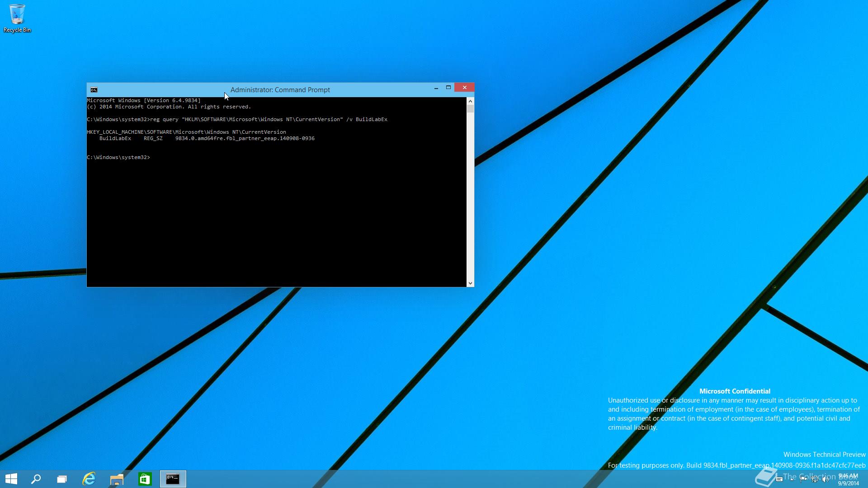Viewport: 868px width, 488px height.
Task: Click the 'Version 6.4.9834' line in console
Action: click(x=144, y=100)
